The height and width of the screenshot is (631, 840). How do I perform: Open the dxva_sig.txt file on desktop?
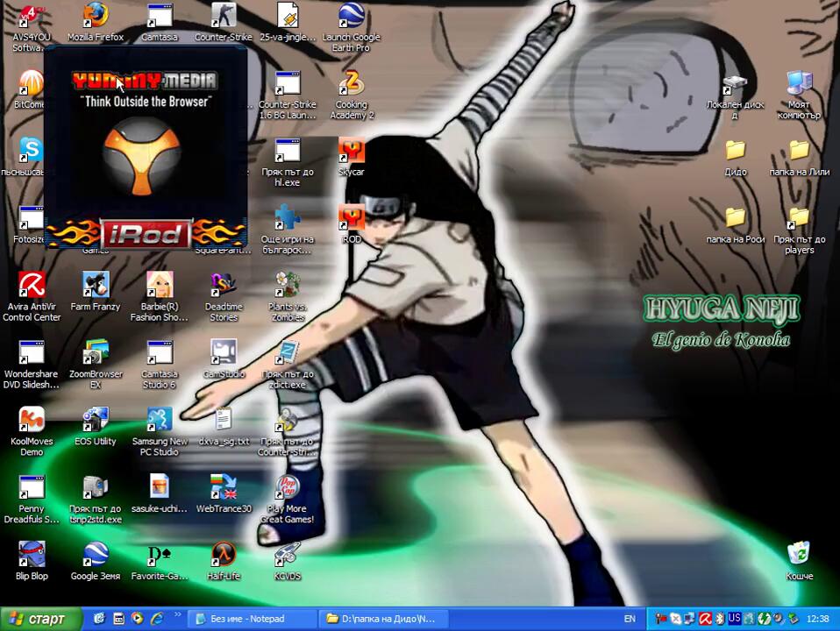point(224,421)
